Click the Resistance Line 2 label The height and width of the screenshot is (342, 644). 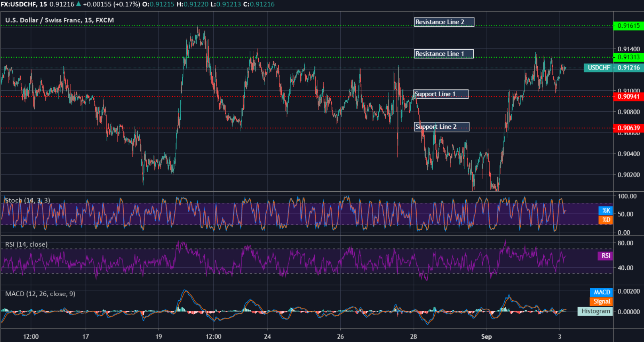click(444, 22)
